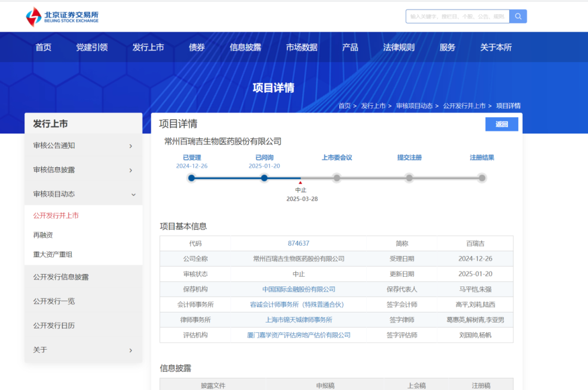Click the 审核状态 value 中止
The image size is (588, 390).
click(x=298, y=274)
